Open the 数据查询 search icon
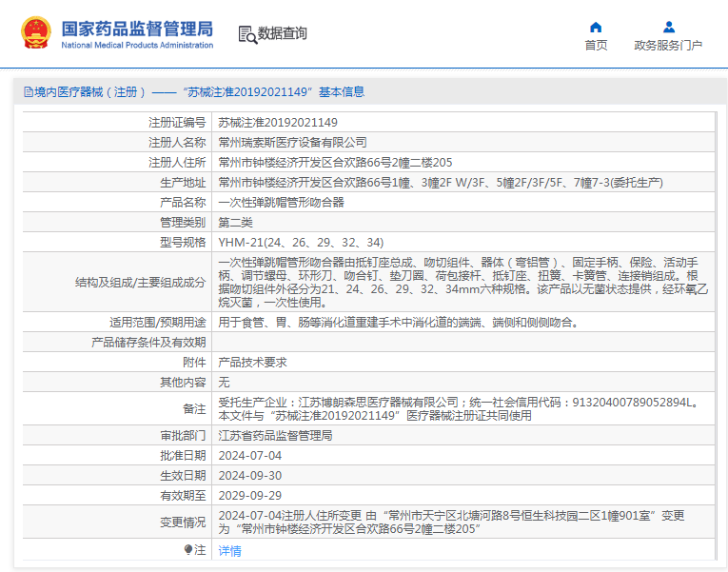 (248, 35)
